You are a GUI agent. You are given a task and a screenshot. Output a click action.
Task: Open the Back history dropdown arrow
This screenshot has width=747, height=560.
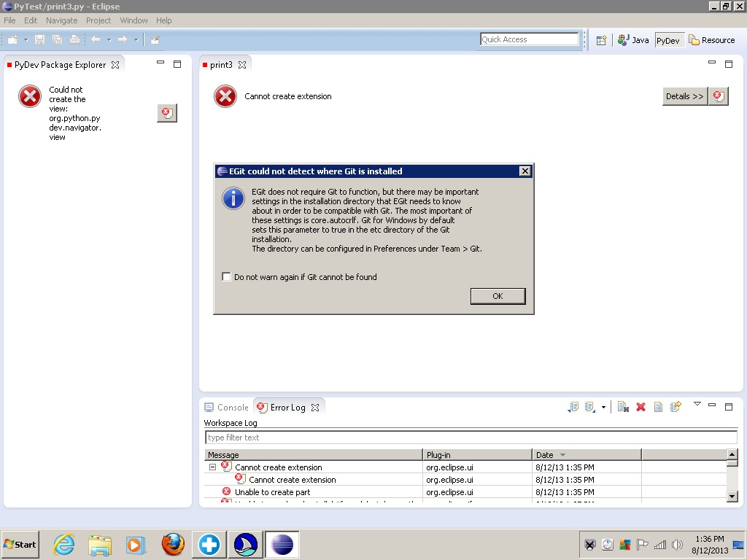[x=109, y=40]
